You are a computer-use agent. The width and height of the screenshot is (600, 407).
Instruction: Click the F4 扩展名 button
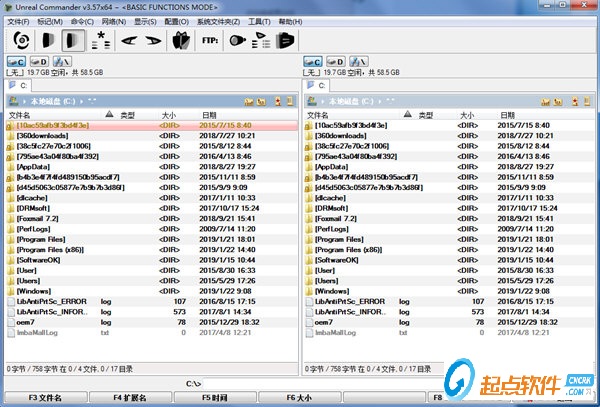130,397
